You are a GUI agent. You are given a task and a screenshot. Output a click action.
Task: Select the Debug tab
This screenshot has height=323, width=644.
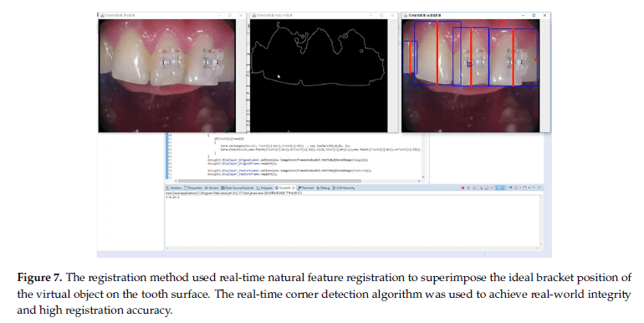pos(323,187)
